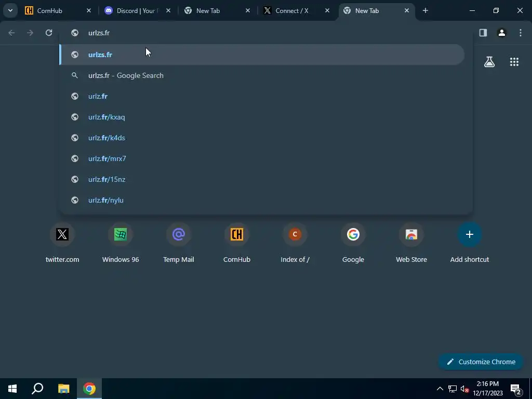Screen dimensions: 532x399
Task: Open the Search Labs flask icon
Action: [x=489, y=62]
